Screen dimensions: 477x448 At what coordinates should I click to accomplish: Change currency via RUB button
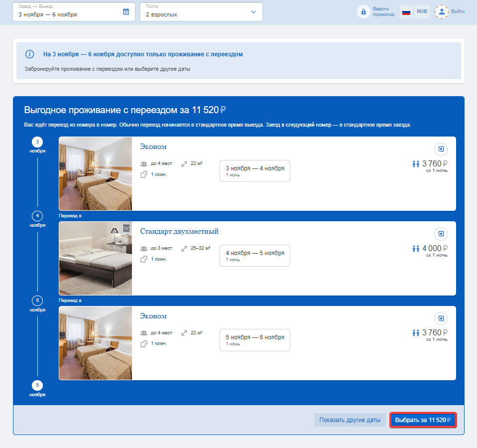(x=422, y=11)
